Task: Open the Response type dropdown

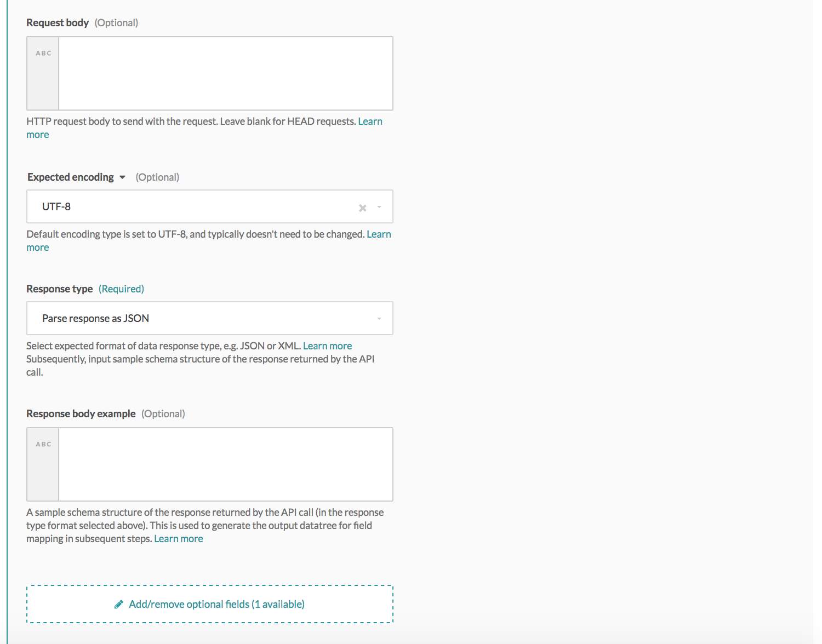Action: tap(379, 319)
